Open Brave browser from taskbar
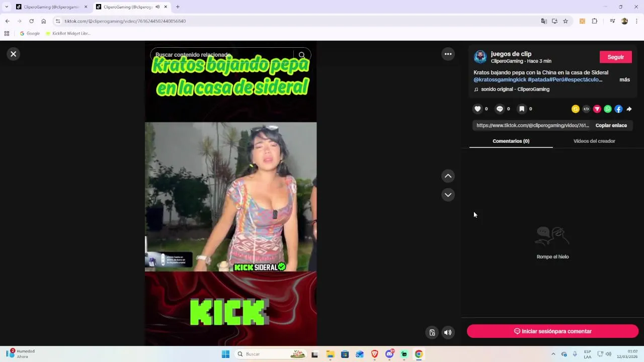The image size is (644, 362). [x=374, y=354]
